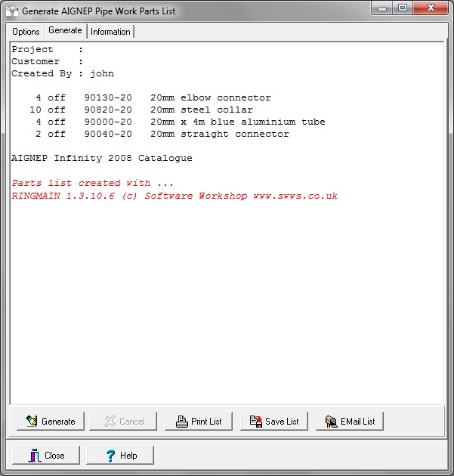Click the disabled Cancel button
The width and height of the screenshot is (454, 476).
pos(123,421)
